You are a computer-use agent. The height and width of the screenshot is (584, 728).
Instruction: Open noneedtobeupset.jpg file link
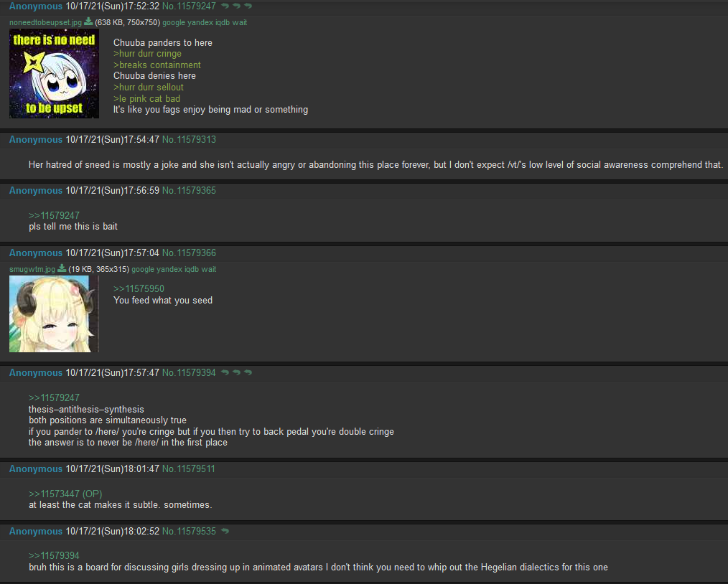45,22
